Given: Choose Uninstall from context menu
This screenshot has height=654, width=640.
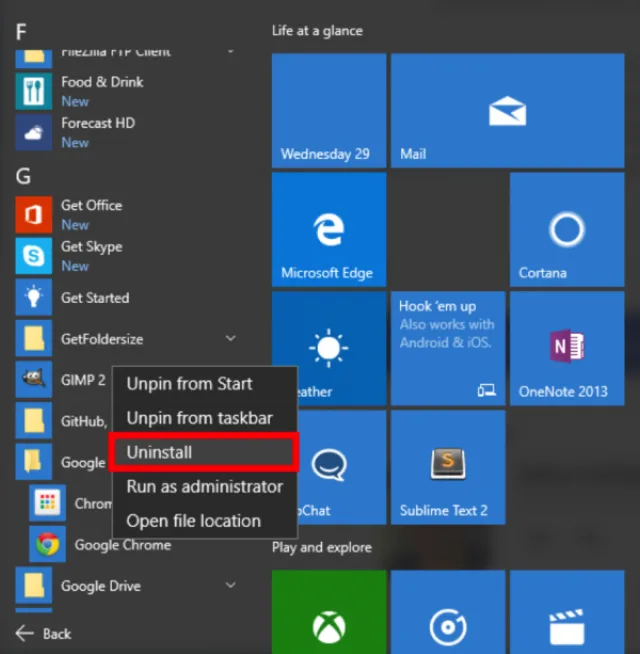Looking at the screenshot, I should (x=204, y=453).
